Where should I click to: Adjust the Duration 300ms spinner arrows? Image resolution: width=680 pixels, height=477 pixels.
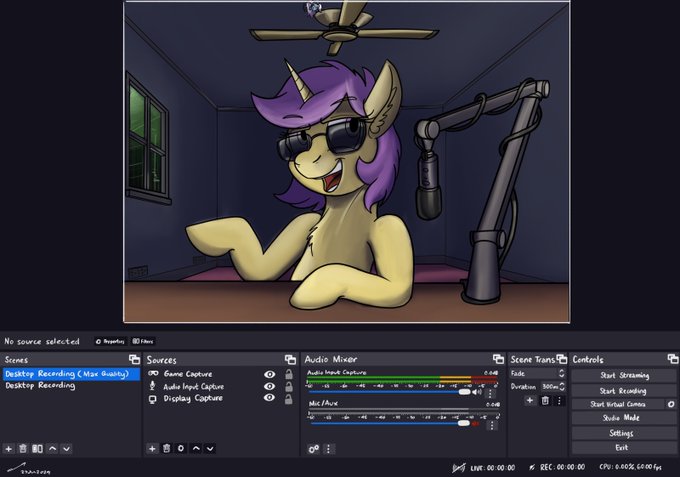(x=562, y=386)
